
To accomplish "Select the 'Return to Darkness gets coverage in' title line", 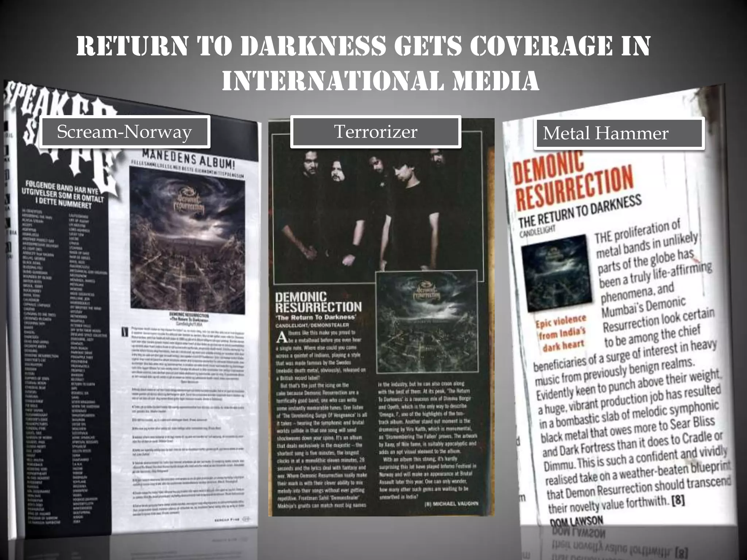I will click(363, 46).
